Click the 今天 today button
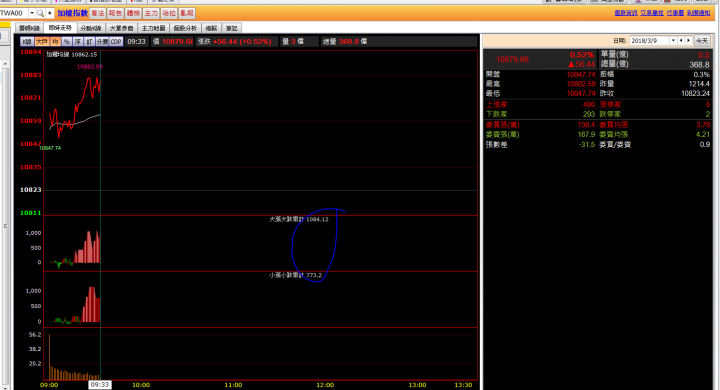This screenshot has height=390, width=720. point(702,40)
